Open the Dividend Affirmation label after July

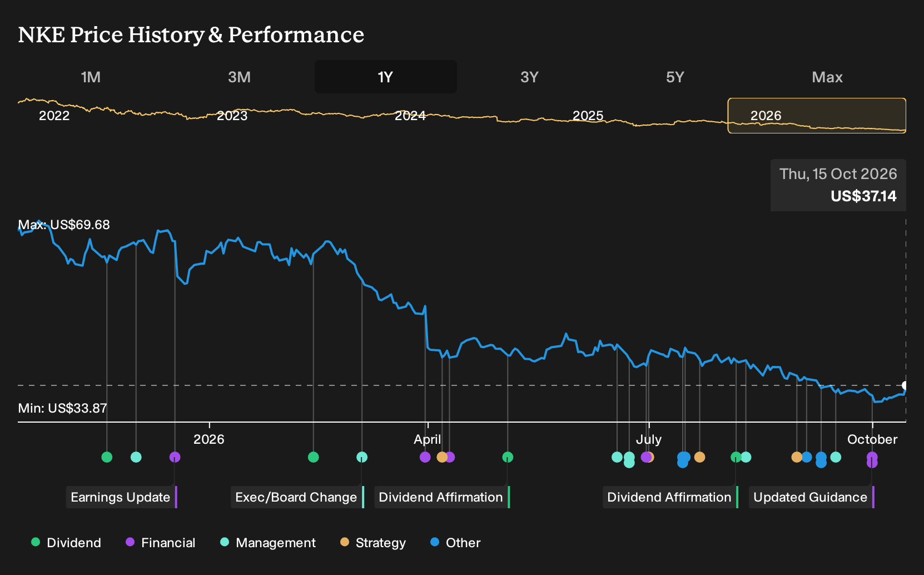point(670,497)
